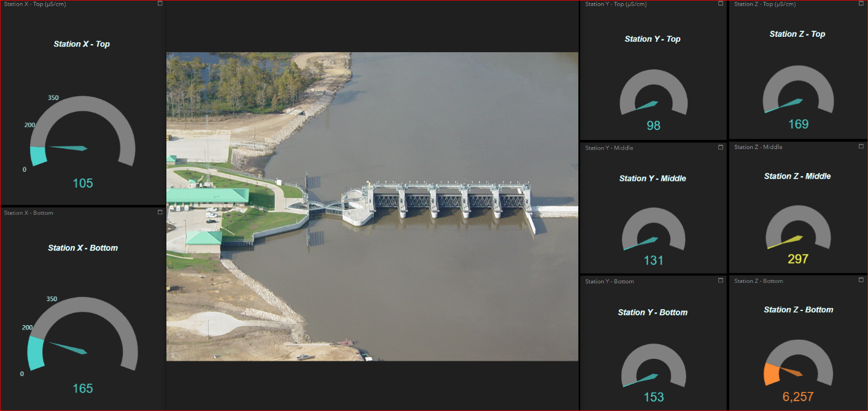The width and height of the screenshot is (868, 411).
Task: Click small gray panel title 'Station Y - Bottom'
Action: pos(610,282)
